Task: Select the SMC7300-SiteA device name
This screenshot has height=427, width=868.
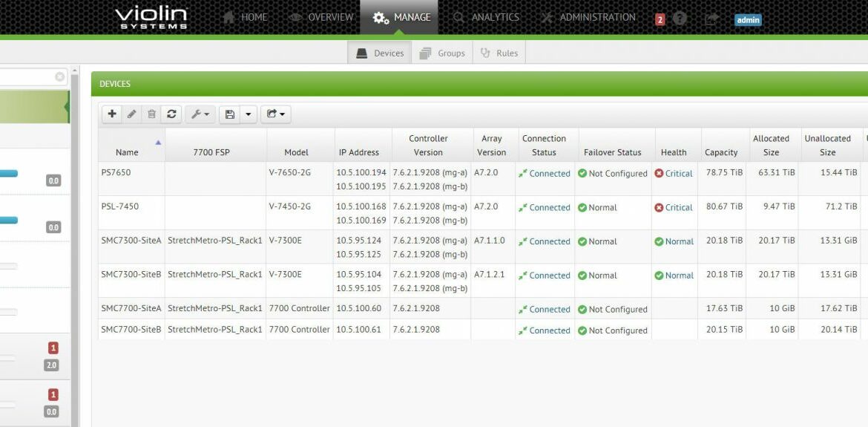Action: (x=131, y=241)
